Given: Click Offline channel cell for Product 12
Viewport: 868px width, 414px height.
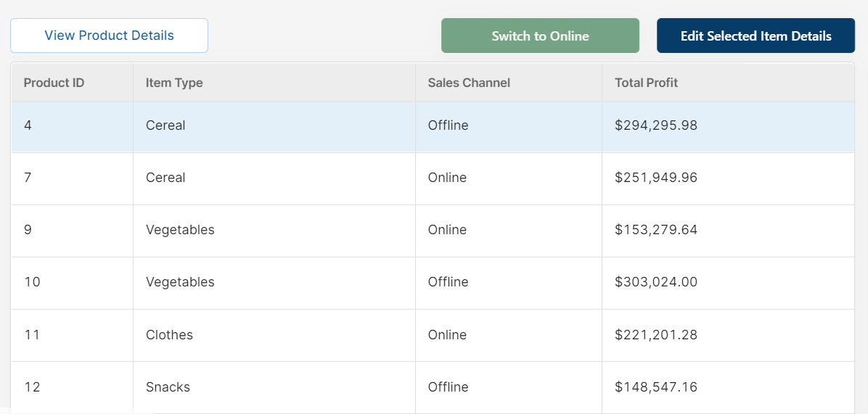Looking at the screenshot, I should [x=509, y=387].
